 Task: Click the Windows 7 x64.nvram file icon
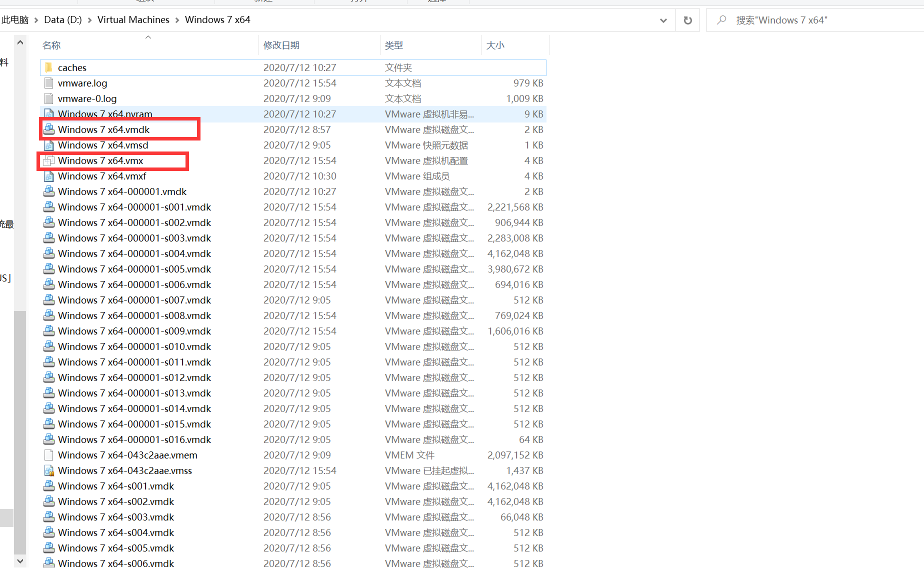48,114
